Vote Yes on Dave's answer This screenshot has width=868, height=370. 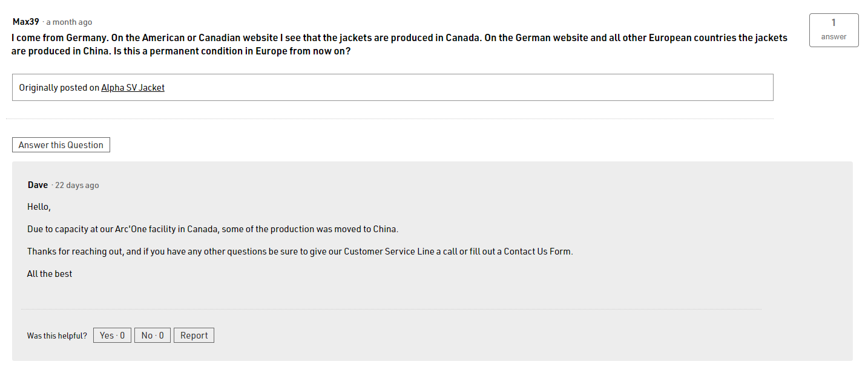[x=112, y=336]
